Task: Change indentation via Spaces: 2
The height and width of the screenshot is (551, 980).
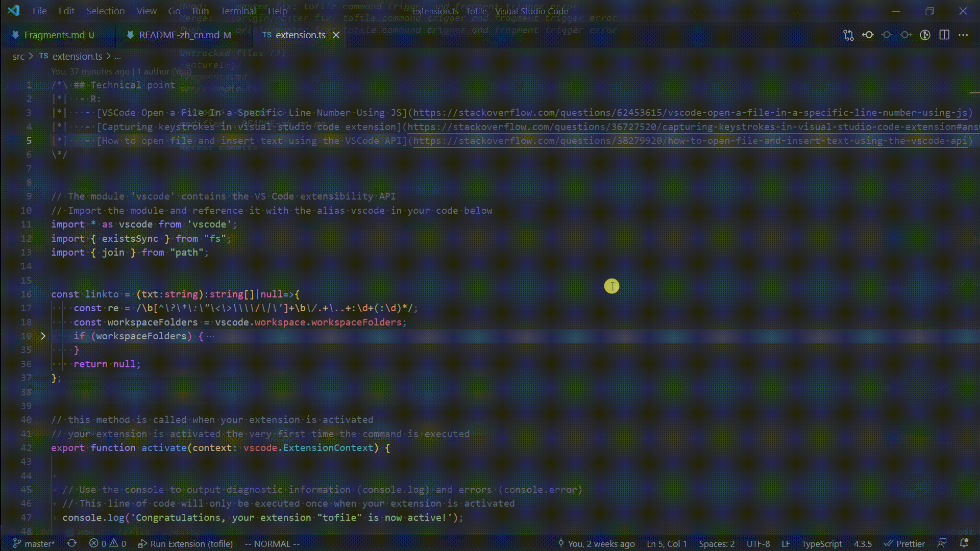Action: point(717,543)
